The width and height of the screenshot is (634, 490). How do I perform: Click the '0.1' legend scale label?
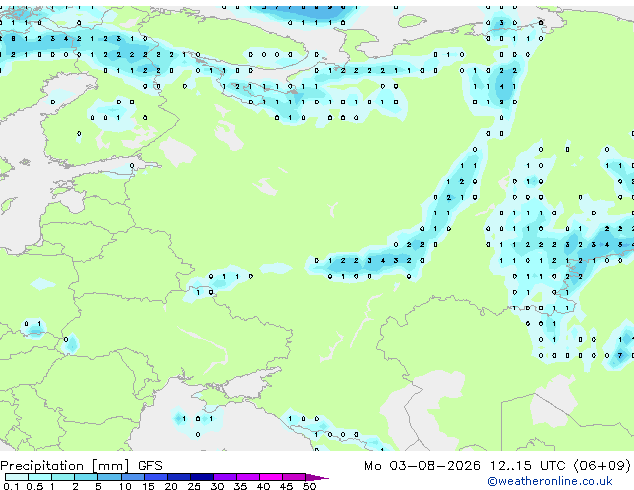tap(11, 486)
